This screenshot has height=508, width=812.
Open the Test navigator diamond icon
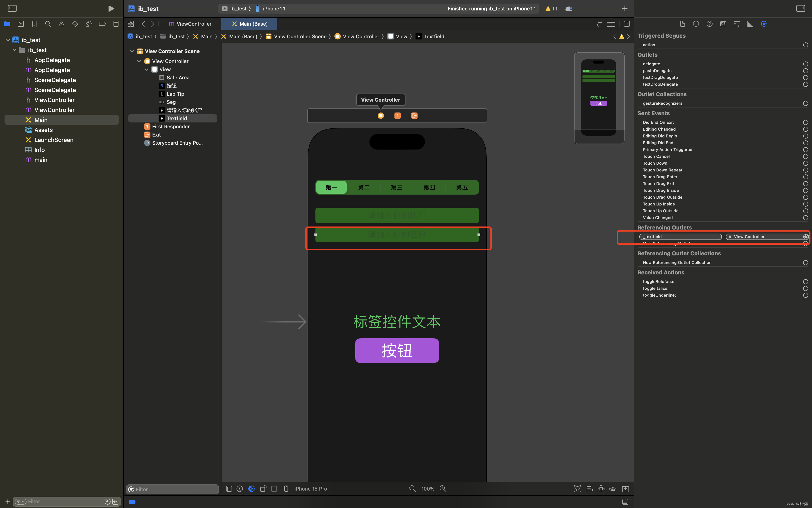tap(75, 24)
